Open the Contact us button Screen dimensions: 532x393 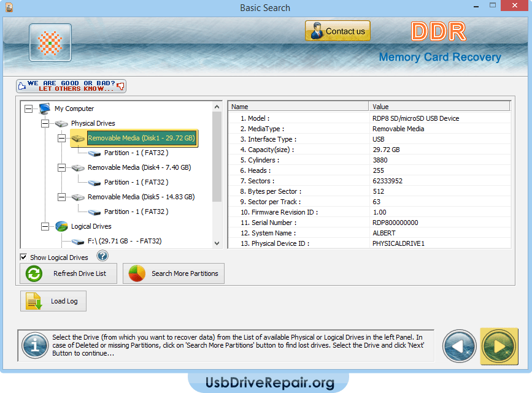click(x=337, y=31)
